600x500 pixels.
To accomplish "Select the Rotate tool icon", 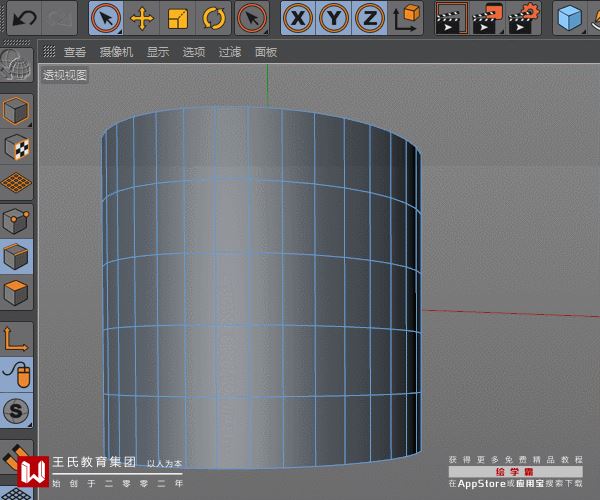I will 214,18.
